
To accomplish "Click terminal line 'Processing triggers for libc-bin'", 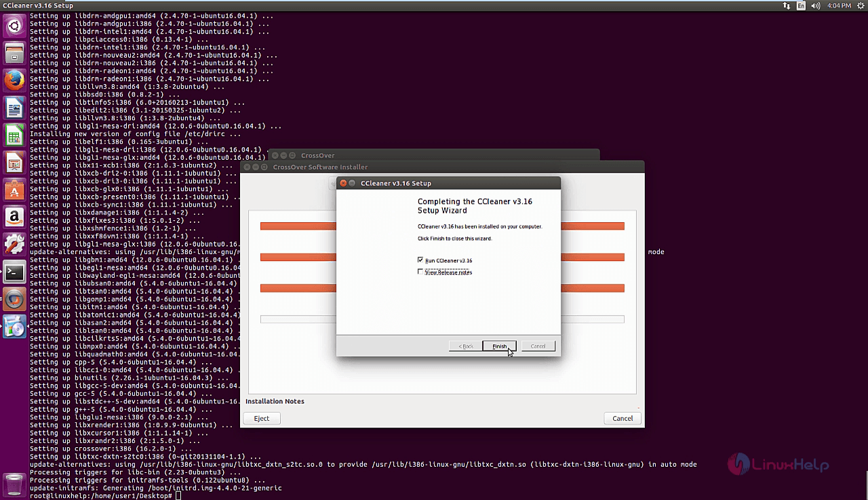I will coord(136,472).
